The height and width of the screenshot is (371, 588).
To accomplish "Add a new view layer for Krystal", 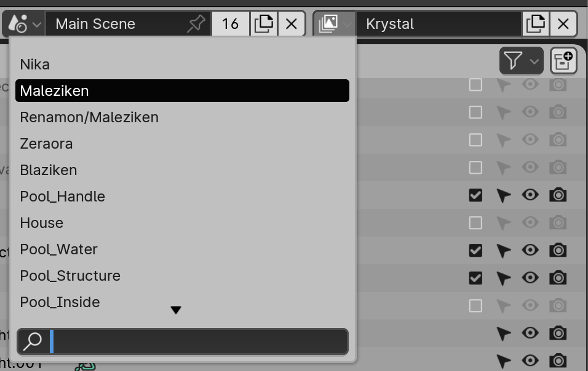I will point(536,24).
